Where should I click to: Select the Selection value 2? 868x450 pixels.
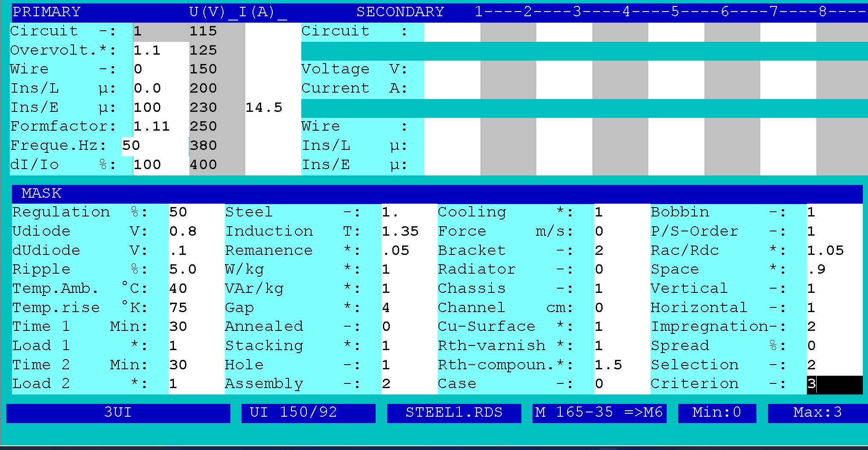pos(835,365)
